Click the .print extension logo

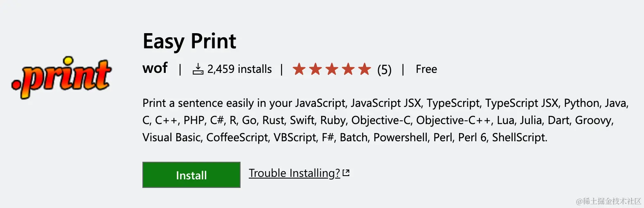coord(61,77)
